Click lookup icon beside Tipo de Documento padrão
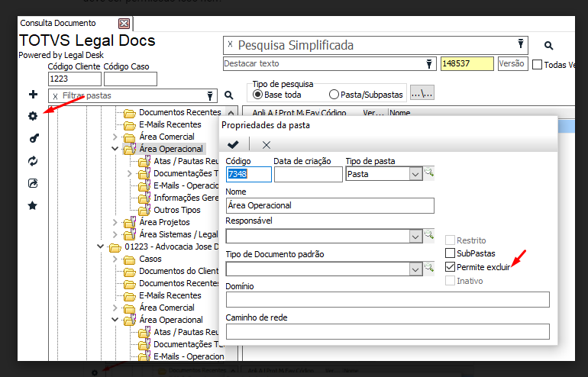 pyautogui.click(x=429, y=268)
